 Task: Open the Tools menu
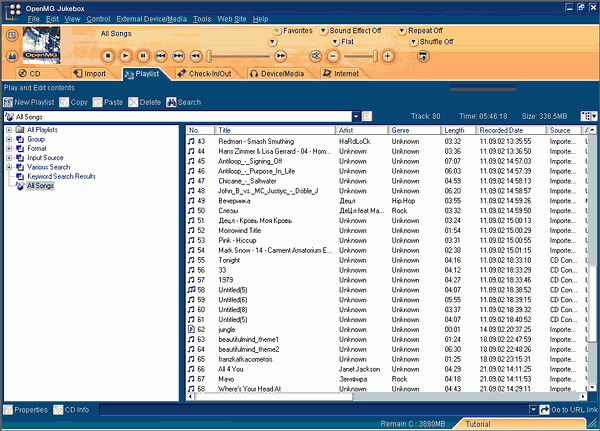pyautogui.click(x=202, y=19)
